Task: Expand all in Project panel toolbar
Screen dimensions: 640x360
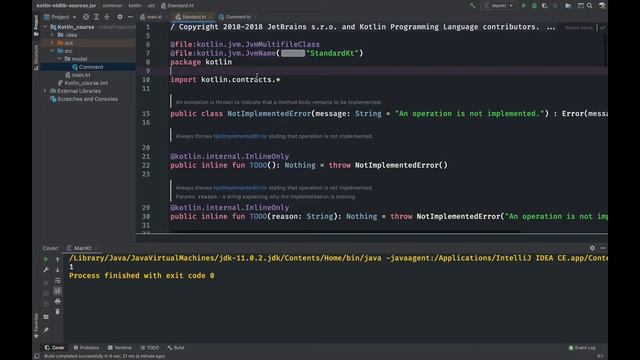Action: tap(96, 17)
